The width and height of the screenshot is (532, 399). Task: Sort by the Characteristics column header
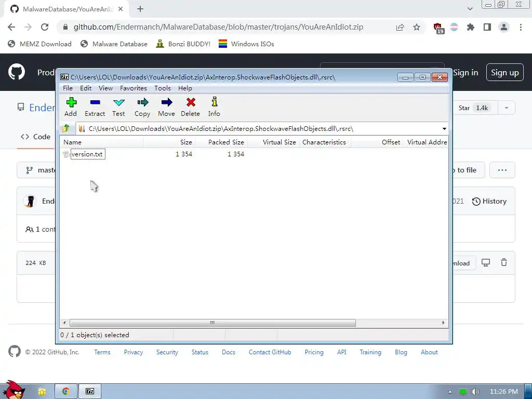(325, 142)
